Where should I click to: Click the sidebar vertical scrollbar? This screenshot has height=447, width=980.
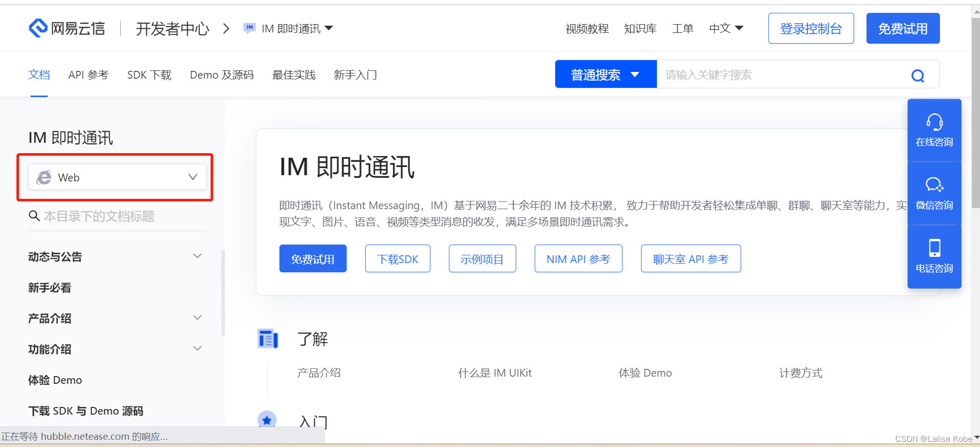pos(223,293)
